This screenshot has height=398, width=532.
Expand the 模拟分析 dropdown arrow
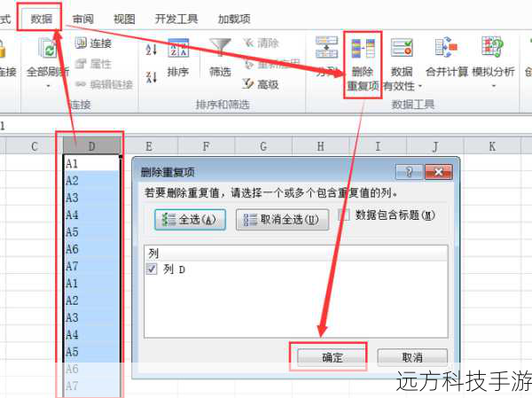pos(494,86)
